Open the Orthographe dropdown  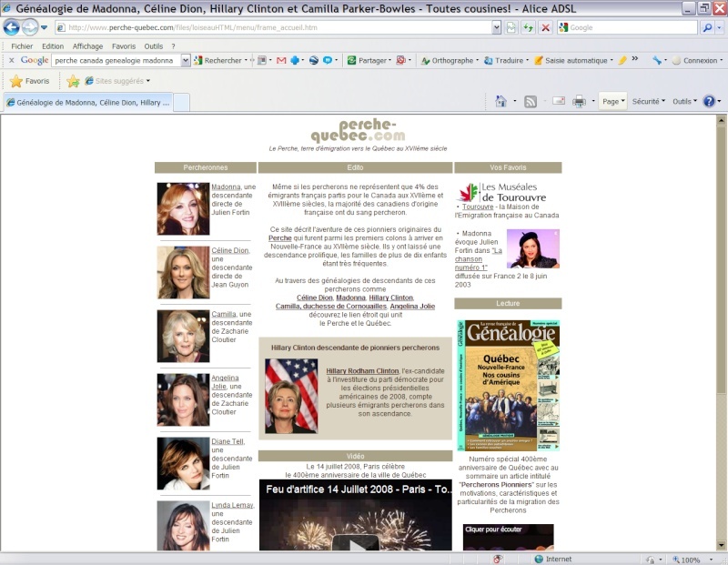(477, 60)
